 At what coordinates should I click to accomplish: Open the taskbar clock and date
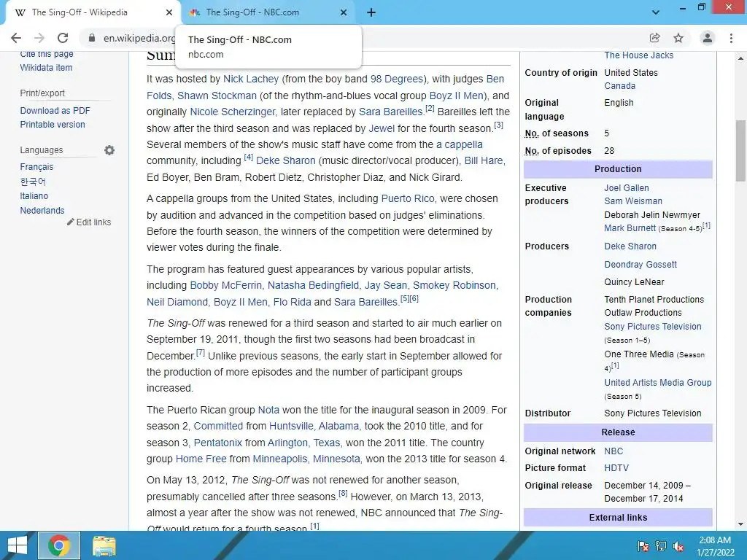click(715, 546)
